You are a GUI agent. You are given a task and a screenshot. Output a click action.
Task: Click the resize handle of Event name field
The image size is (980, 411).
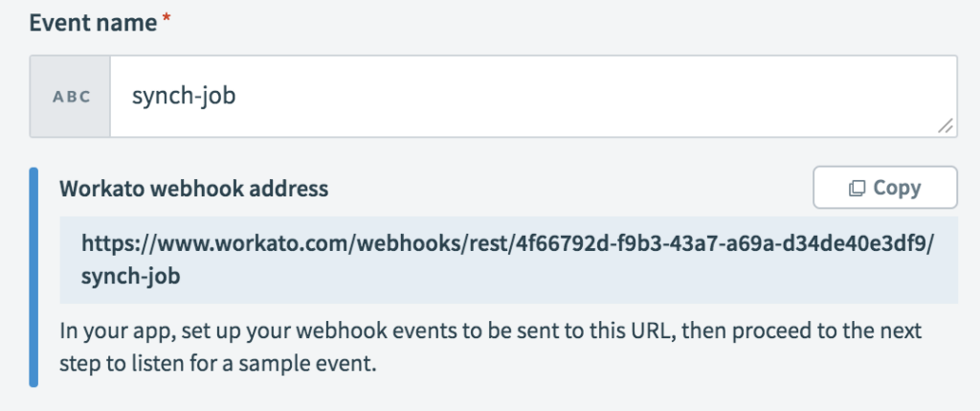(x=945, y=125)
